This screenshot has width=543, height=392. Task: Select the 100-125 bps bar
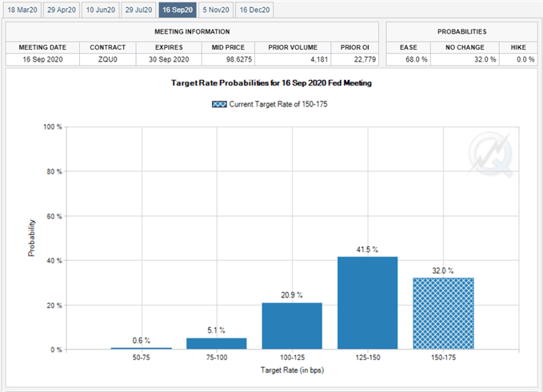292,326
